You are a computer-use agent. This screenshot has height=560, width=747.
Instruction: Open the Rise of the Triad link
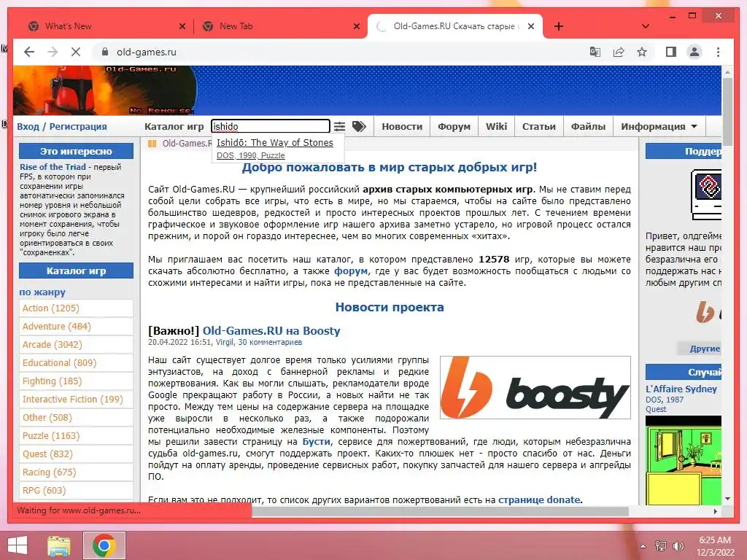tap(53, 167)
